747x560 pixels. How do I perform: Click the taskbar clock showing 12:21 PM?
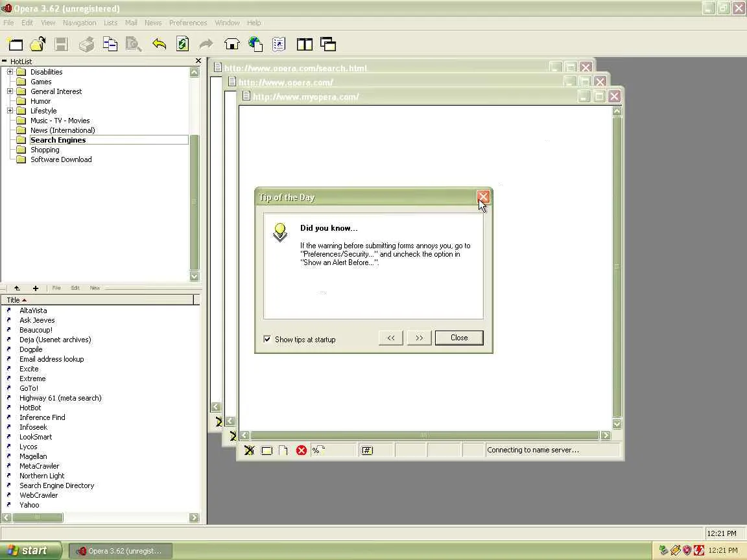(723, 550)
